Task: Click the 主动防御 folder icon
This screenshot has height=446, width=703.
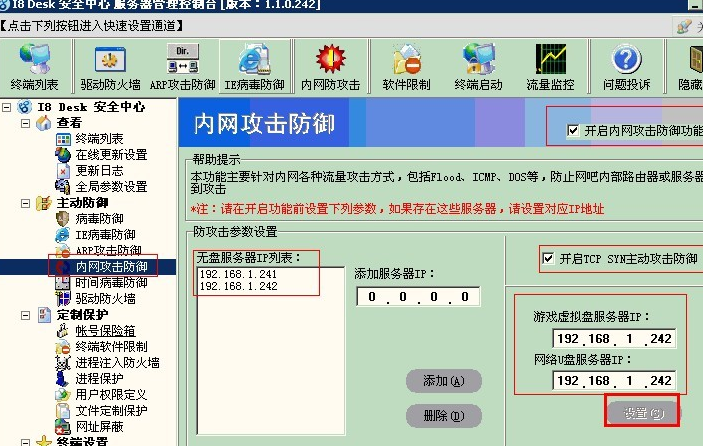Action: (43, 203)
